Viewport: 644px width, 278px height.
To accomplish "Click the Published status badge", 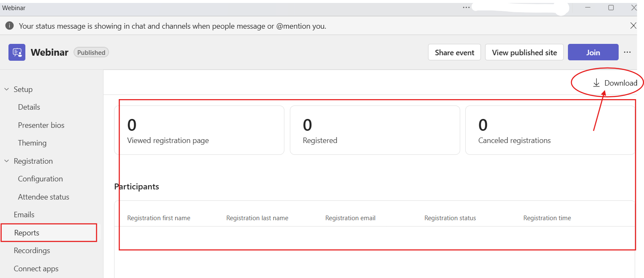I will pos(91,52).
